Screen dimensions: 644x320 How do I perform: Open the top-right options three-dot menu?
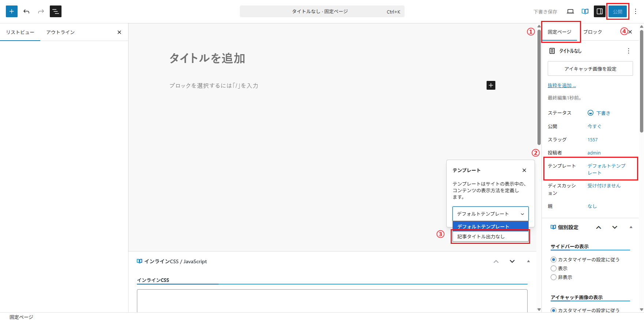(636, 11)
